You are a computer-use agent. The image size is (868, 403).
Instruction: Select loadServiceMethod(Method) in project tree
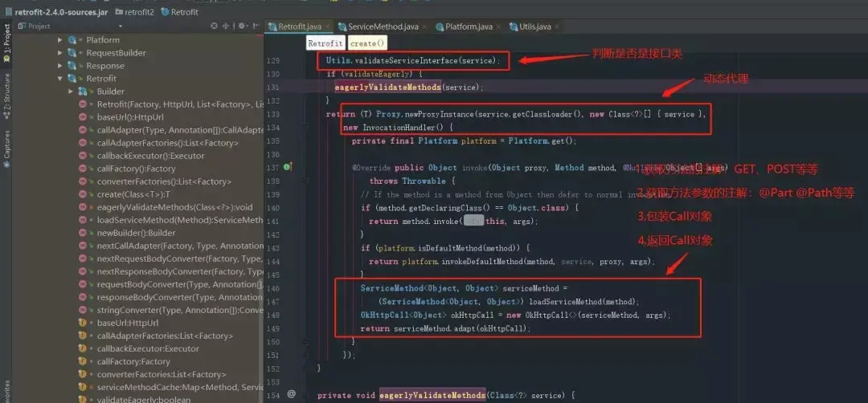[x=180, y=220]
